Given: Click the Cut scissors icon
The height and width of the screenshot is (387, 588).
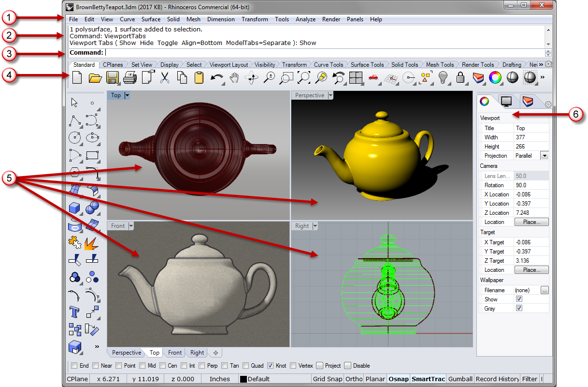Looking at the screenshot, I should 165,77.
